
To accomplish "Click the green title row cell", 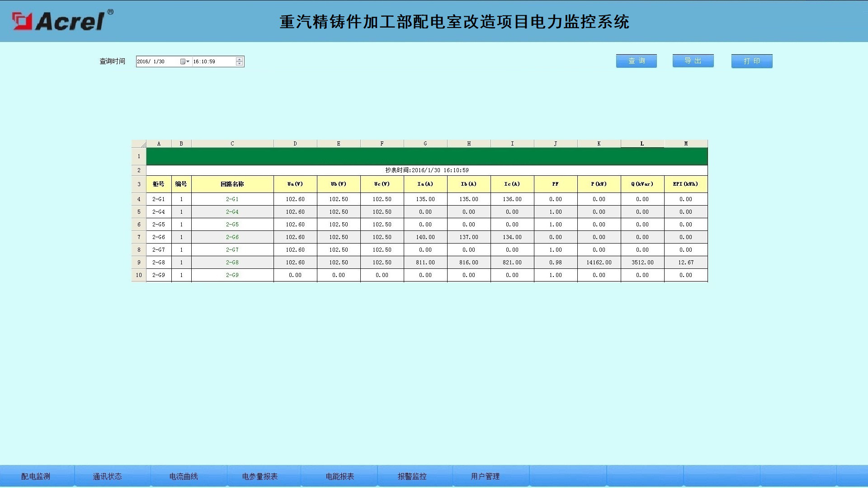I will [x=427, y=156].
